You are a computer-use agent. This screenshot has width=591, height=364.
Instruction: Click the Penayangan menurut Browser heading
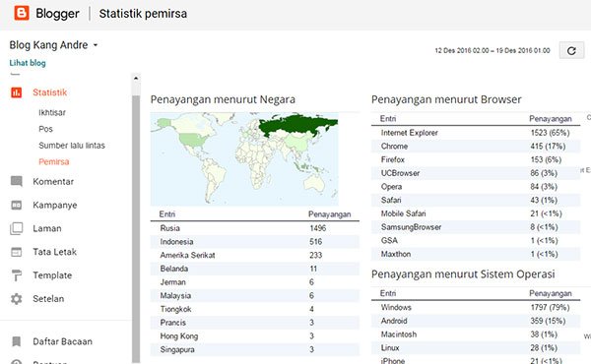(x=446, y=99)
